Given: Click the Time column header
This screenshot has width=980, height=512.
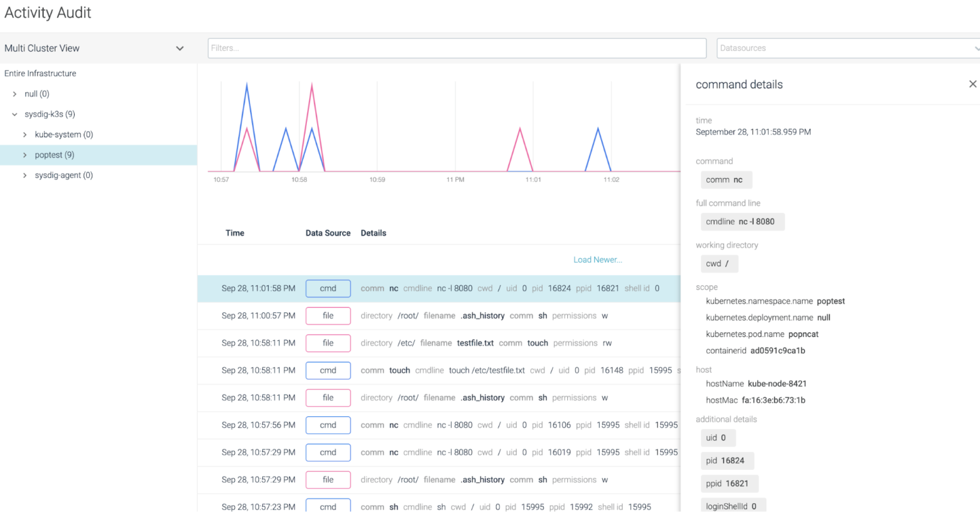Looking at the screenshot, I should pyautogui.click(x=235, y=233).
